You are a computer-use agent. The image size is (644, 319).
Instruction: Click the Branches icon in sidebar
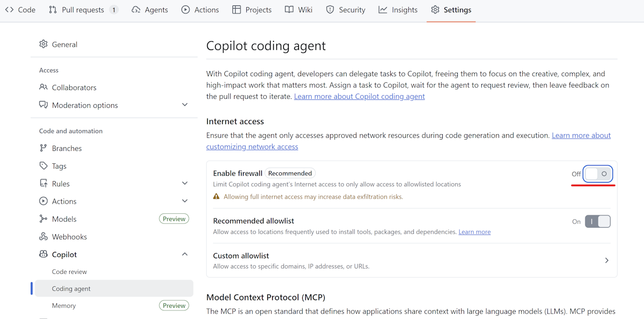coord(43,148)
